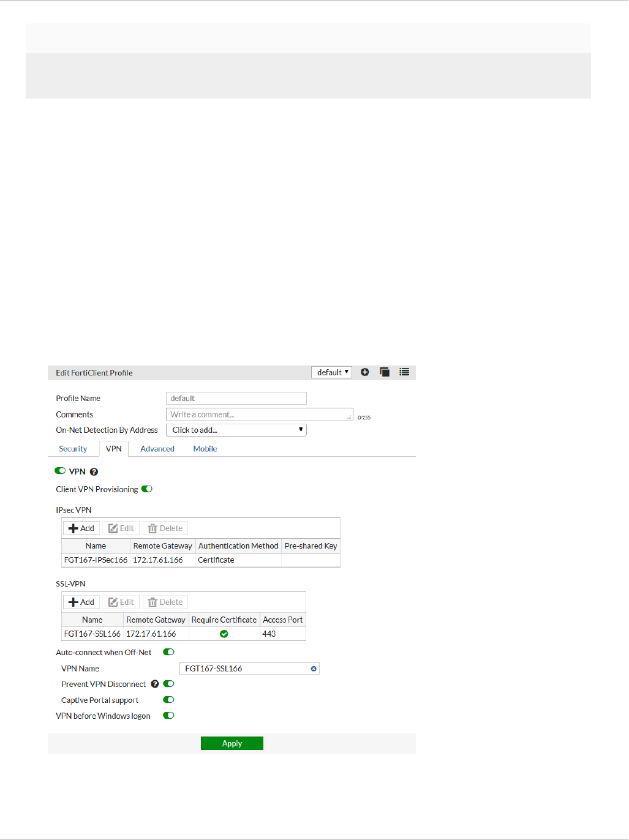The image size is (629, 840).
Task: Click help icon beside Prevent VPN Disconnect
Action: click(x=155, y=684)
